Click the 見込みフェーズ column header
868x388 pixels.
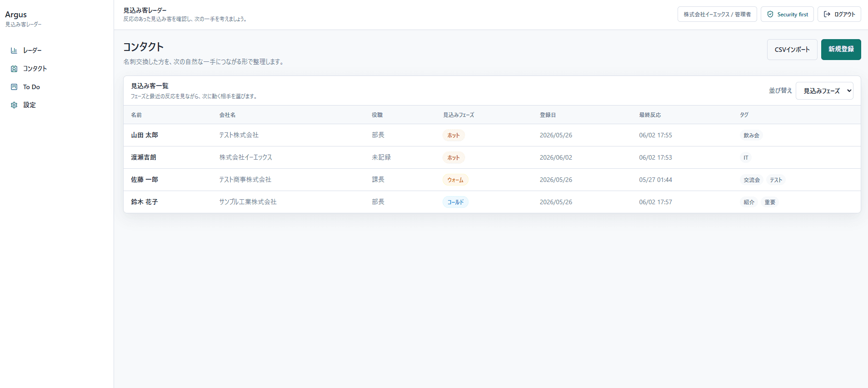(x=459, y=115)
